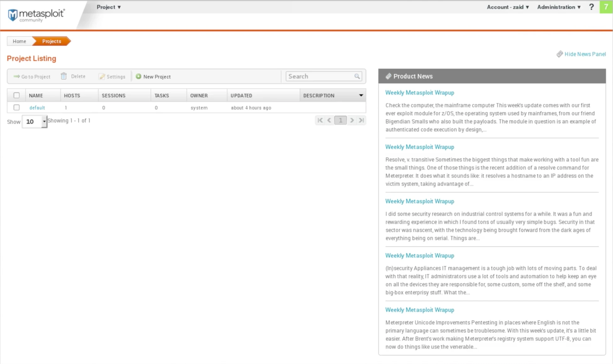The width and height of the screenshot is (613, 364).
Task: Click the Product News panel title
Action: point(413,76)
